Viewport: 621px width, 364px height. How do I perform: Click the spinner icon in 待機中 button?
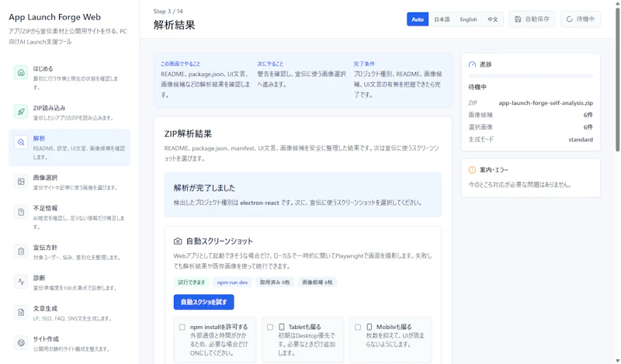coord(570,19)
